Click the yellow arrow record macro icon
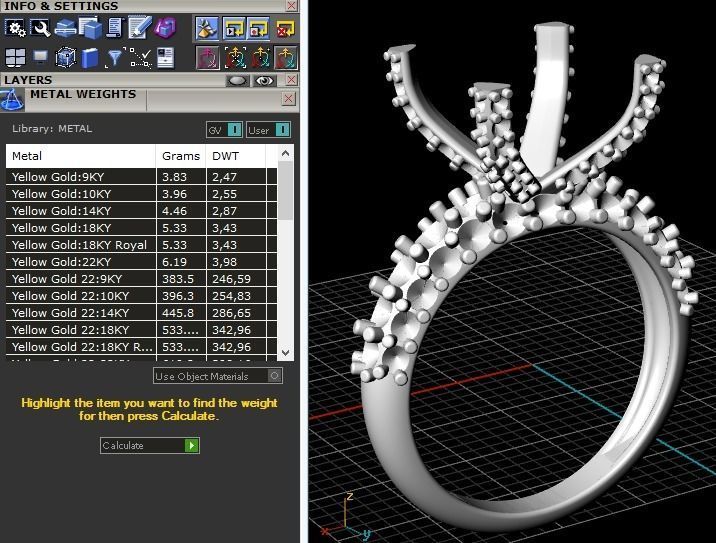The height and width of the screenshot is (543, 716). point(259,29)
